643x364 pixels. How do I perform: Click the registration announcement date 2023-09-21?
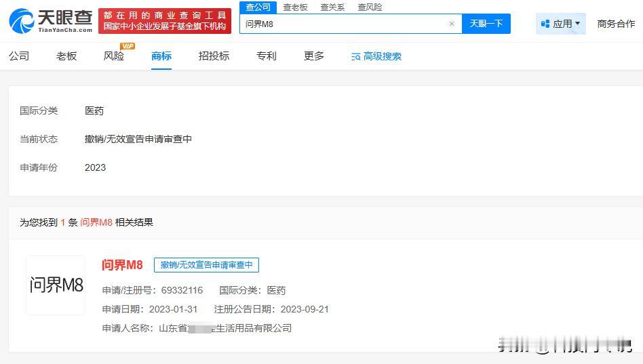click(x=305, y=309)
